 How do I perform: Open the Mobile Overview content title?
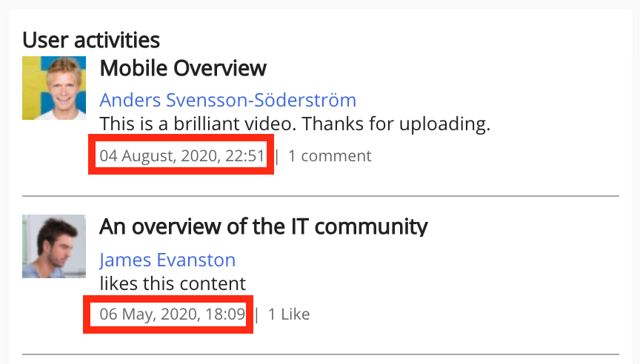point(183,69)
